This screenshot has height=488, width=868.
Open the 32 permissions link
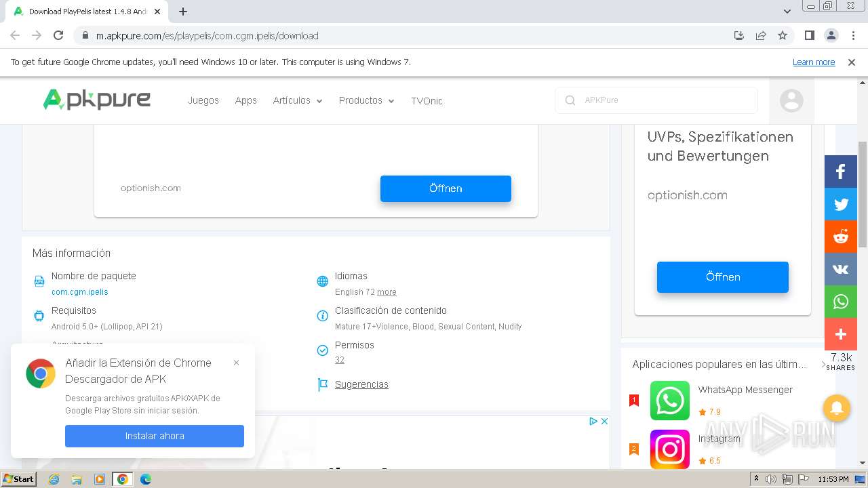click(x=340, y=360)
